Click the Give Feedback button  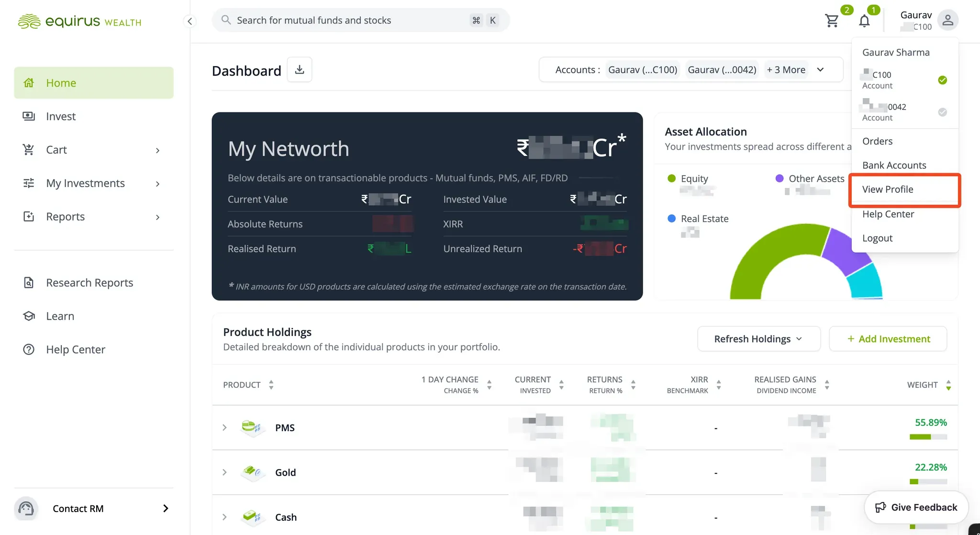pyautogui.click(x=916, y=507)
